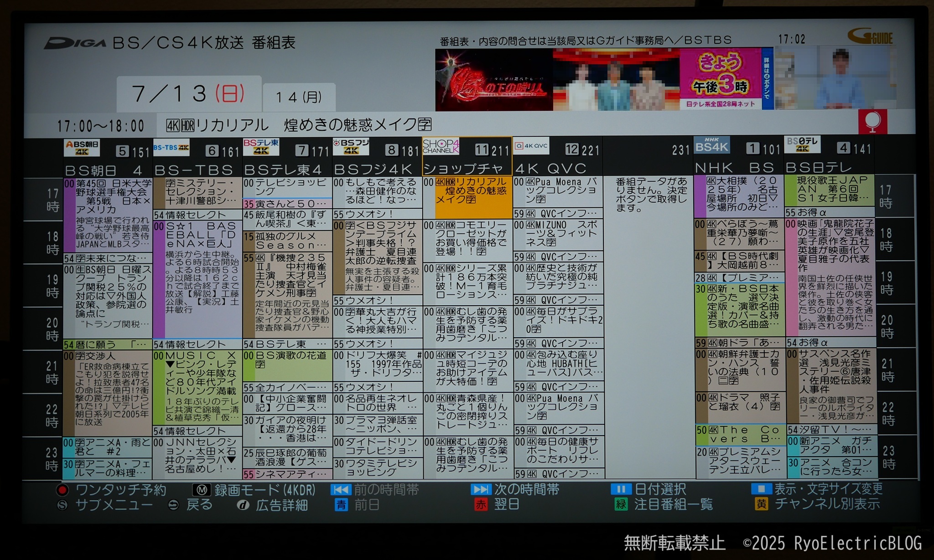Select アニメ ガチアクタ 第01 program
The height and width of the screenshot is (560, 934).
(x=831, y=446)
